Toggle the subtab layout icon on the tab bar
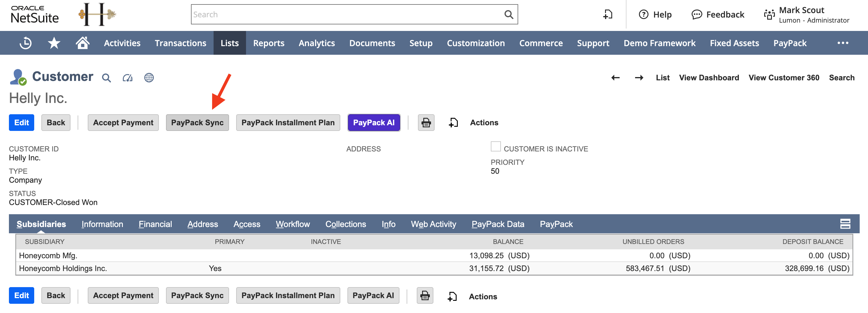Viewport: 868px width, 313px height. pos(845,224)
